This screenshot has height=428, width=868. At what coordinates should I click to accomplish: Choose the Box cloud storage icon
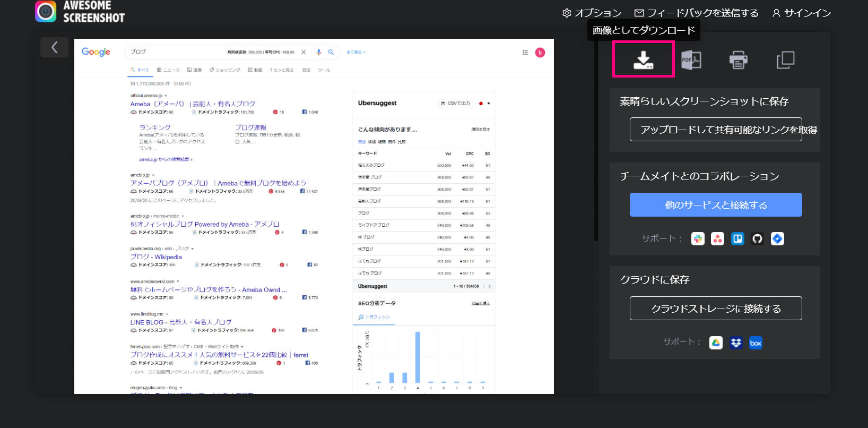click(x=756, y=343)
